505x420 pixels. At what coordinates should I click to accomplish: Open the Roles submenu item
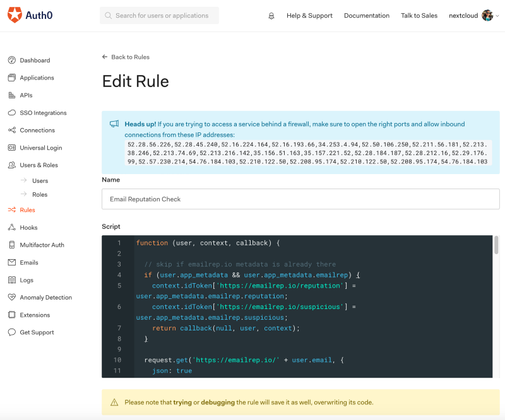coord(40,195)
